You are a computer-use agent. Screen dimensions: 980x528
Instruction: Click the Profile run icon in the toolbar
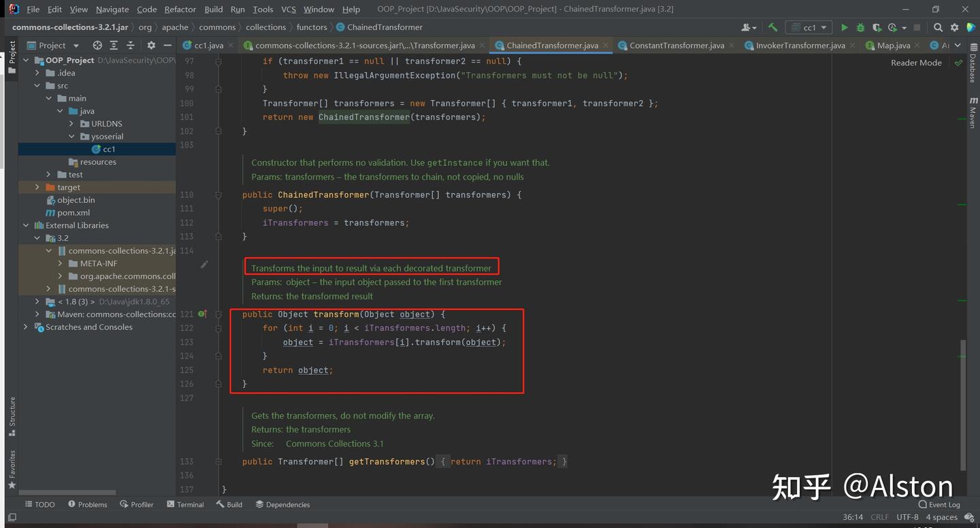pos(892,27)
